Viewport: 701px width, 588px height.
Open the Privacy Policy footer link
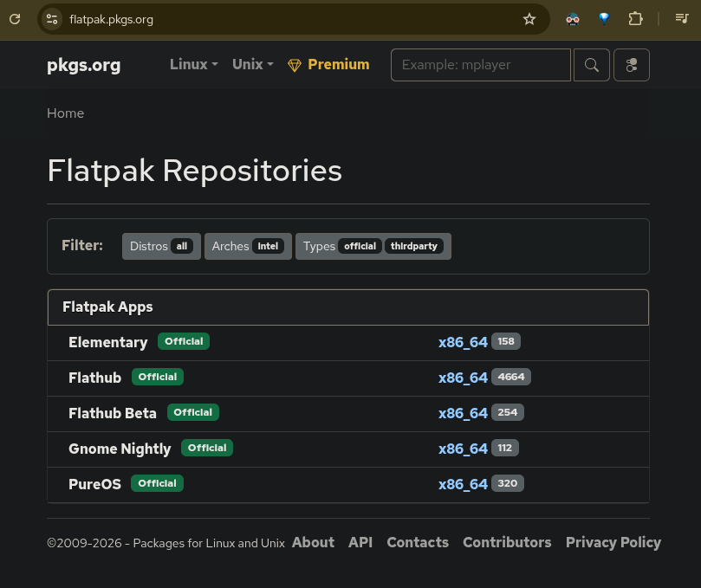pyautogui.click(x=613, y=542)
